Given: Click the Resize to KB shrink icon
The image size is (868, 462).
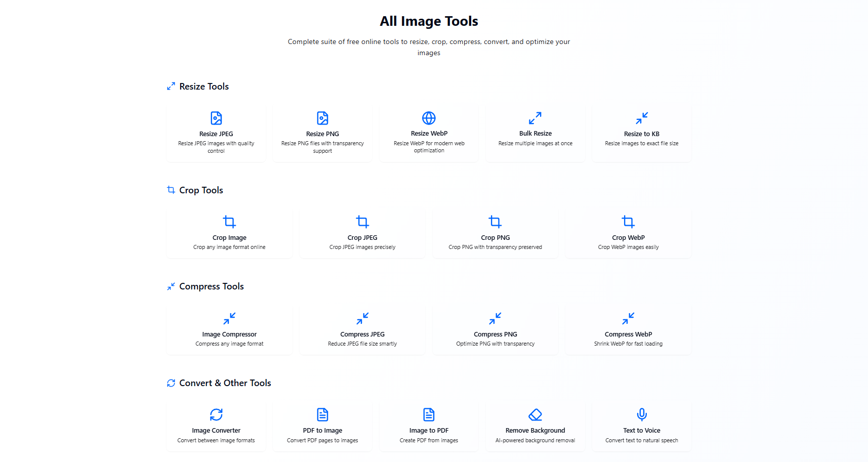Looking at the screenshot, I should [641, 118].
